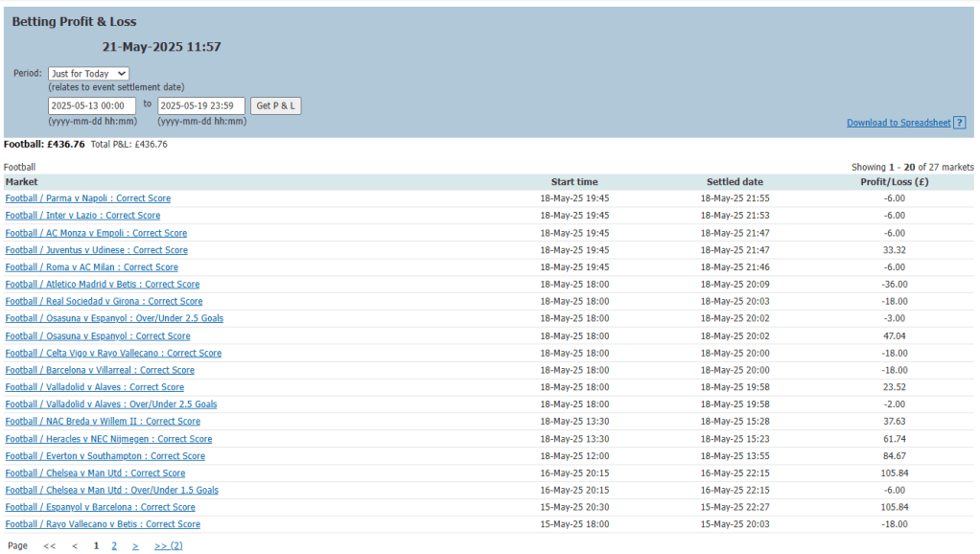
Task: Jump to last page using >> (2)
Action: pos(168,545)
